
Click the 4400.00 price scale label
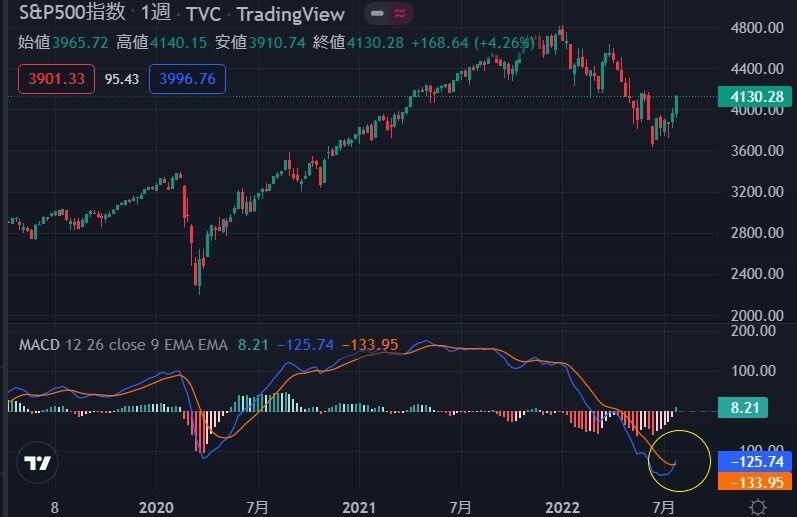tap(757, 69)
